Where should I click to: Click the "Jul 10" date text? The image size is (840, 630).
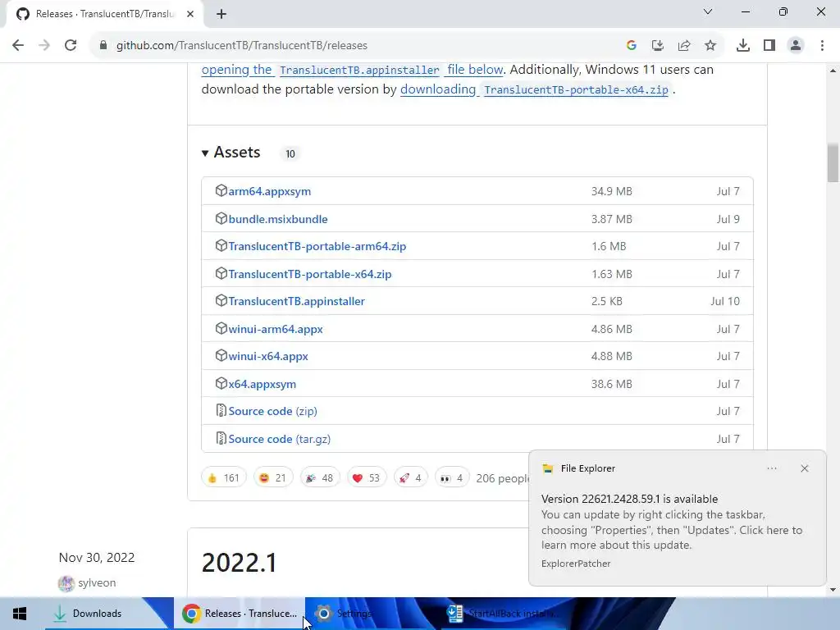[x=725, y=301]
